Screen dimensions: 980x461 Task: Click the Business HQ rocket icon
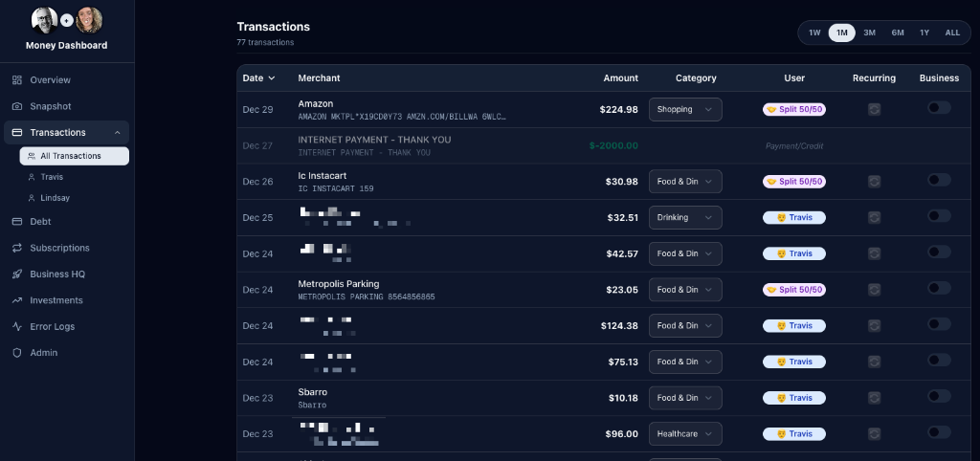tap(17, 274)
